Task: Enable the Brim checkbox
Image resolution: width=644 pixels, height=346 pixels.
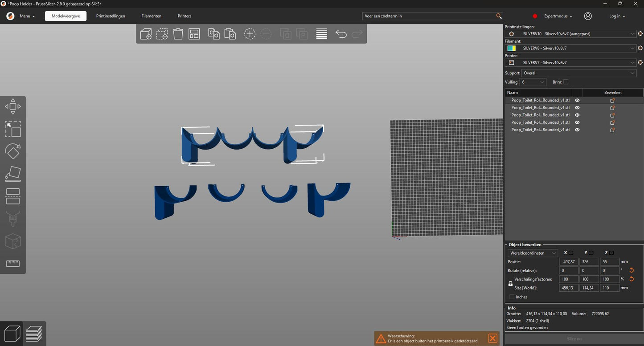Action: coord(566,82)
